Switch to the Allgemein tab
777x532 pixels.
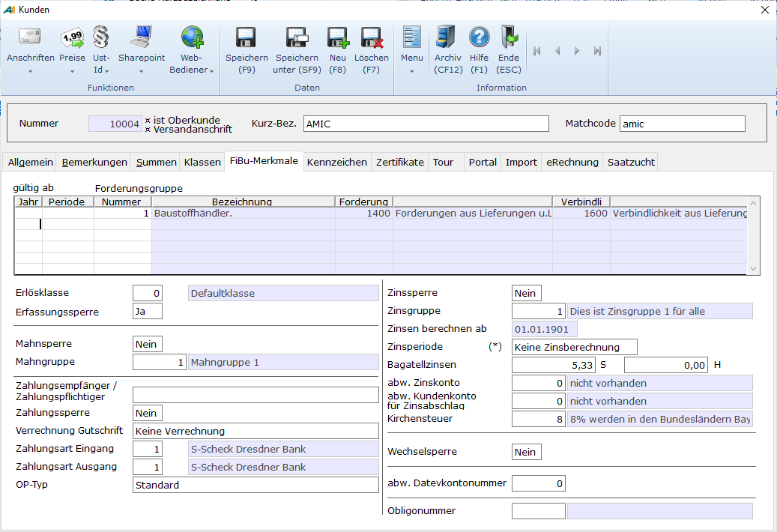(x=30, y=163)
